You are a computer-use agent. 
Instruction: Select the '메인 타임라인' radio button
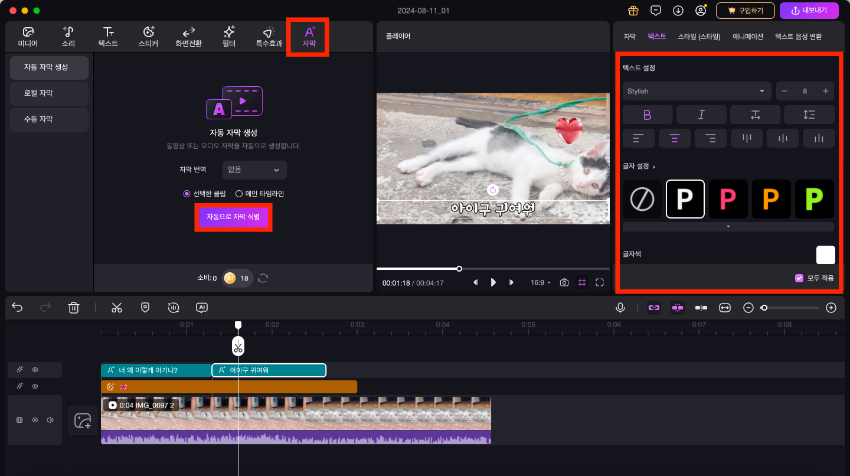(238, 193)
